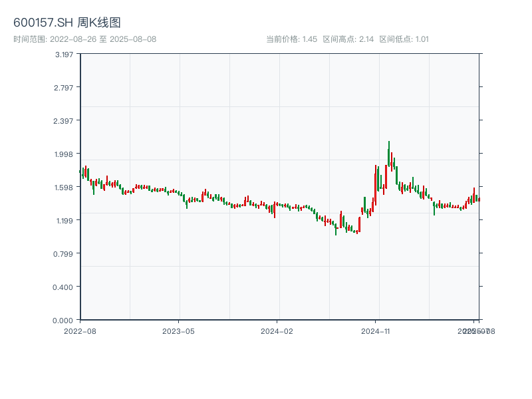Click the y-axis value 1.598
Image resolution: width=532 pixels, height=399 pixels.
click(64, 188)
